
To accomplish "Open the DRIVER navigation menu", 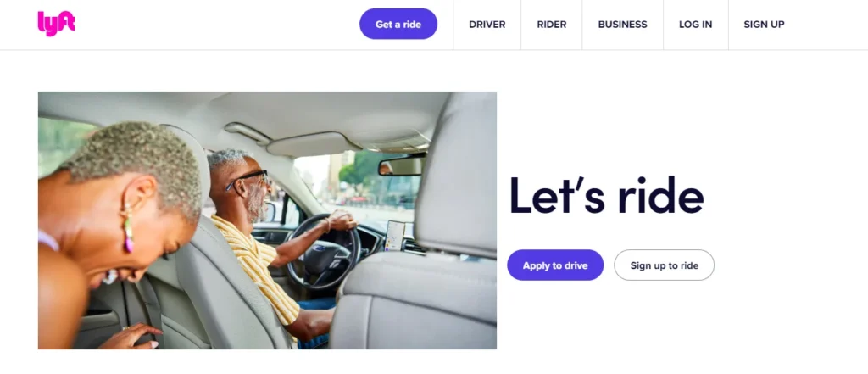I will coord(487,25).
